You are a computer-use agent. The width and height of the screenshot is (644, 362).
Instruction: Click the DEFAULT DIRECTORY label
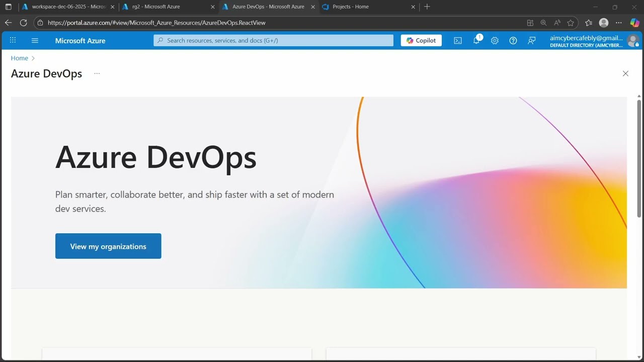tap(586, 45)
